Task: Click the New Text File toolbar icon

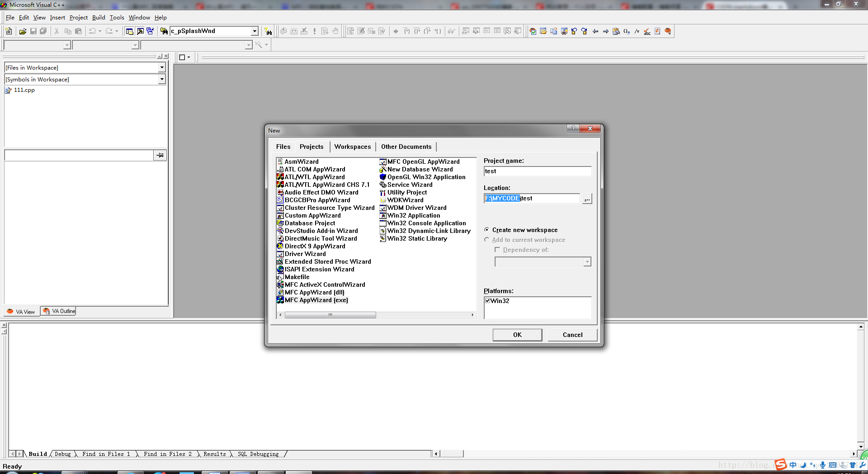Action: coord(9,31)
